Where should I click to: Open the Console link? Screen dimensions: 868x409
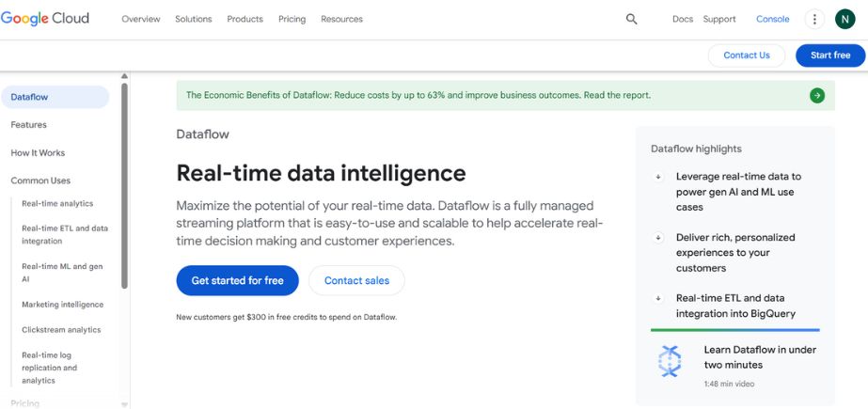coord(773,19)
